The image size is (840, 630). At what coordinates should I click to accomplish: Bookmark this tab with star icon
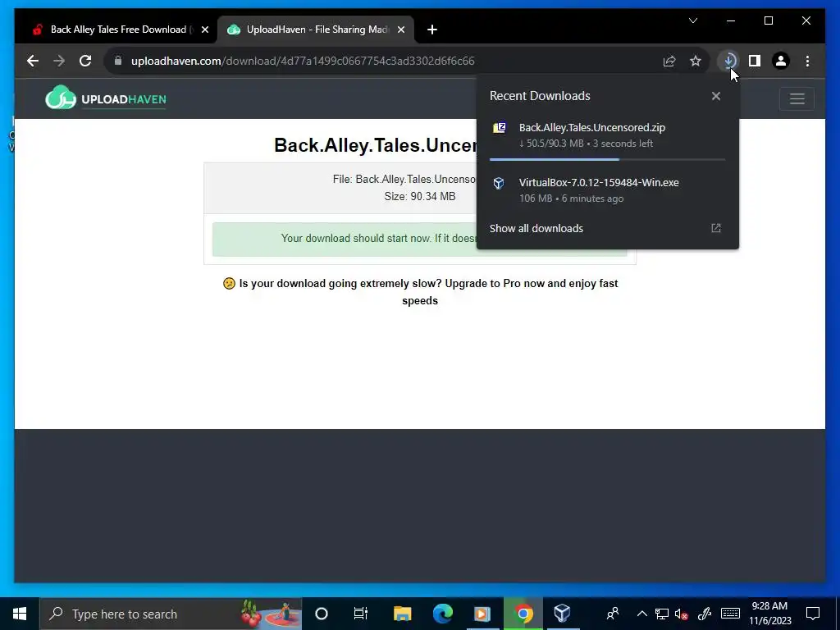[x=696, y=61]
